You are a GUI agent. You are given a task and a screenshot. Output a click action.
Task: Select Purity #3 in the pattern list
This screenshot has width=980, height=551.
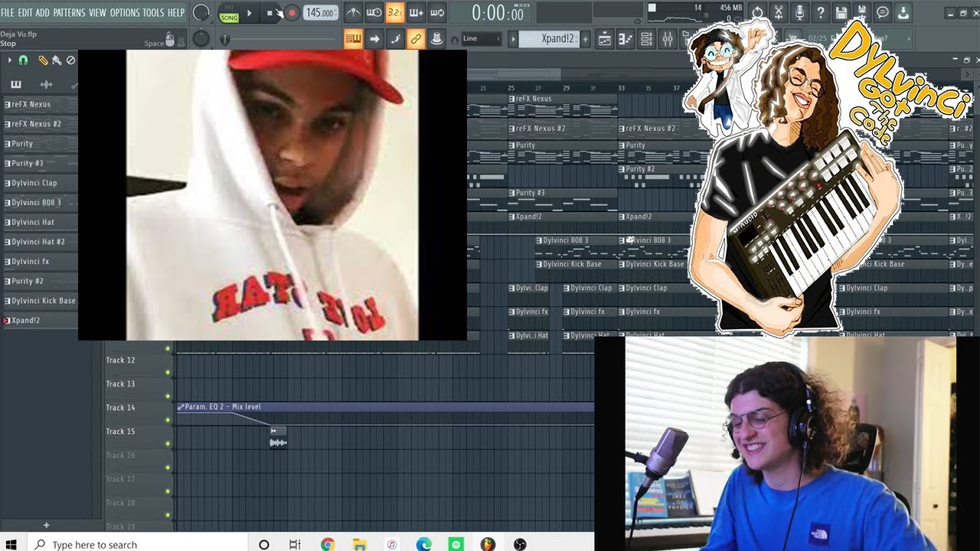click(40, 163)
